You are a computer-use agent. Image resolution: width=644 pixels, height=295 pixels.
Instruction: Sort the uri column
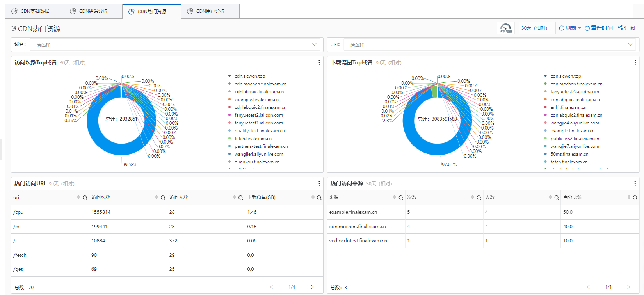point(78,197)
